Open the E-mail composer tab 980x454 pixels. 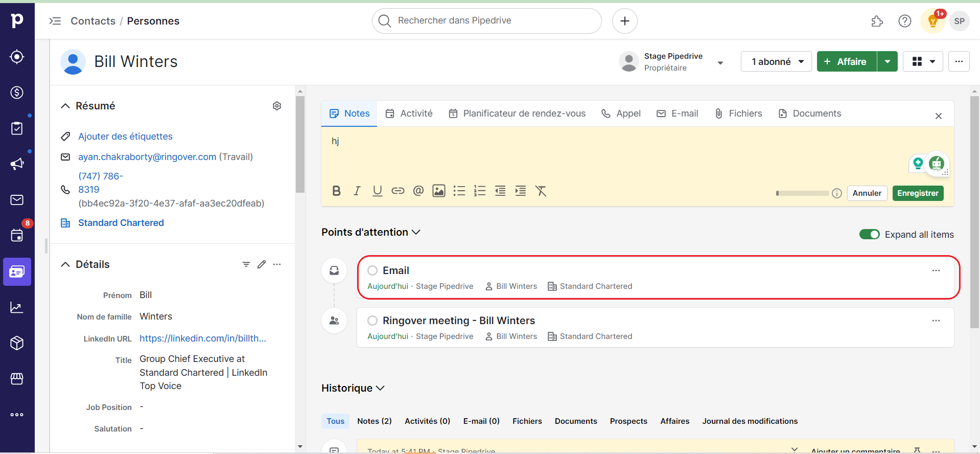(x=678, y=113)
